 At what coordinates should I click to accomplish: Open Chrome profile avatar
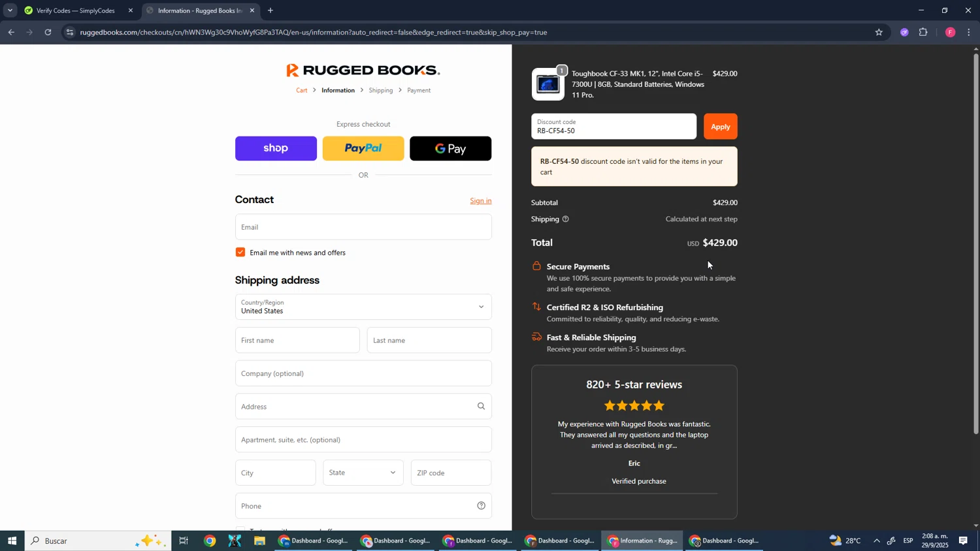pos(950,32)
